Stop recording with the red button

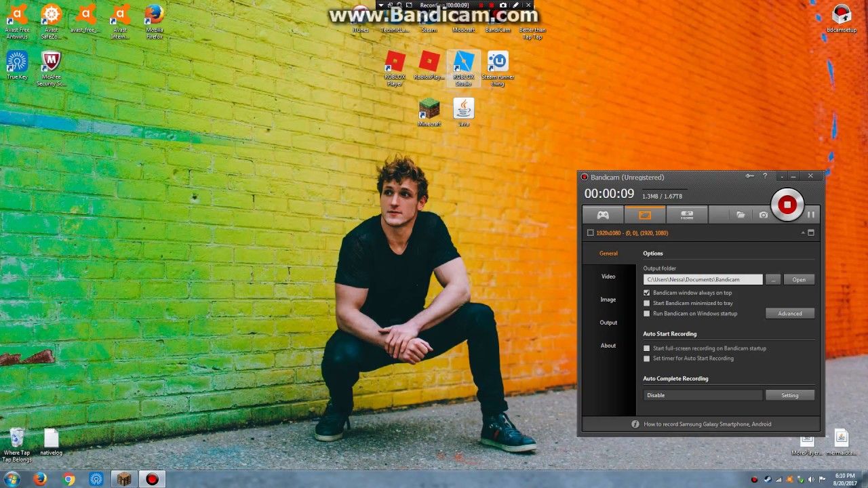tap(787, 205)
